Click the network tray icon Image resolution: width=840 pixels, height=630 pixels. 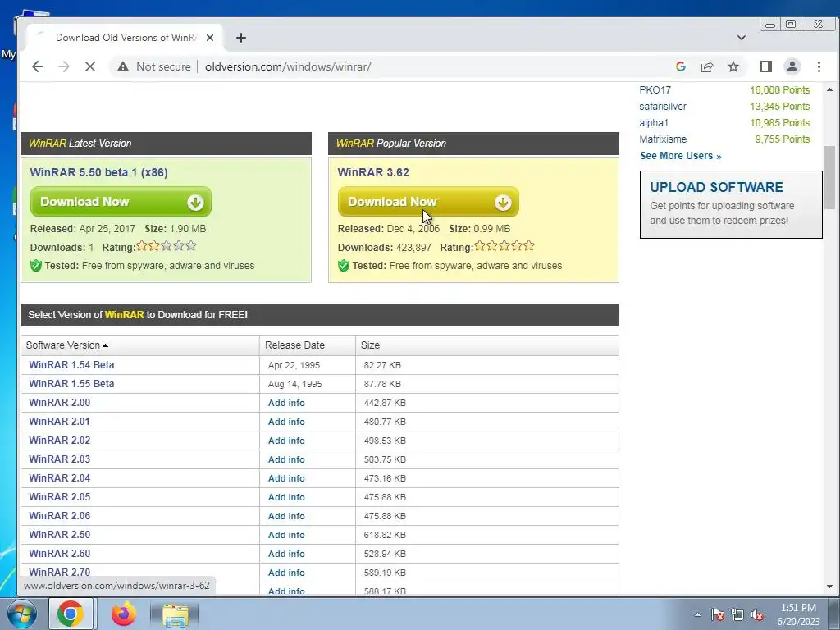coord(737,615)
